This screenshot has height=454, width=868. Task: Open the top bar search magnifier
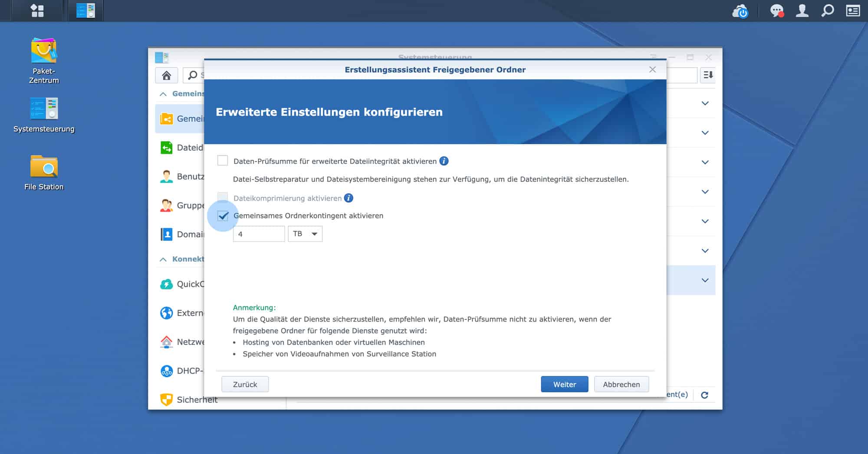[x=827, y=10]
